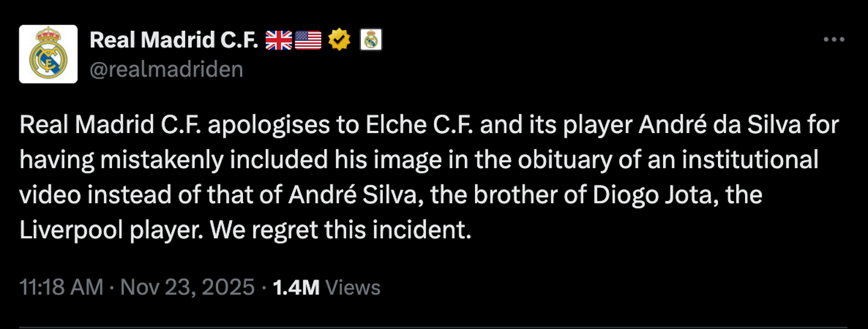Click the US flag emoji beside name
This screenshot has height=329, width=868.
308,40
